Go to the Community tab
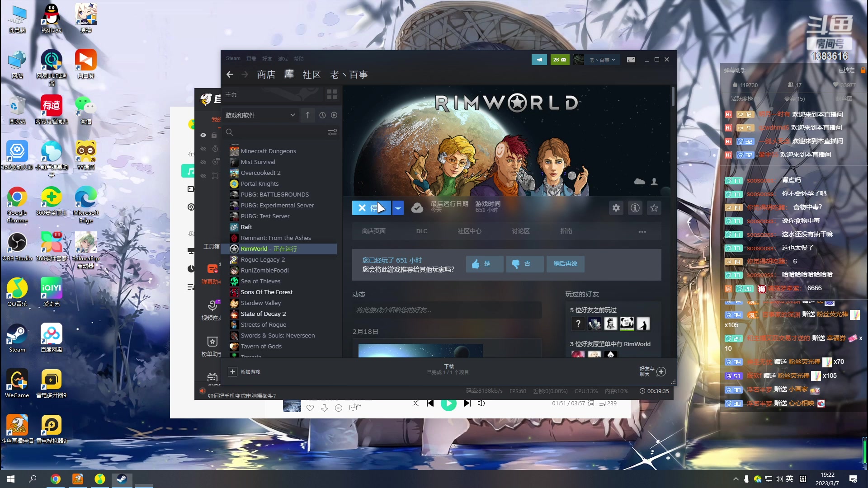Viewport: 868px width, 488px height. pyautogui.click(x=311, y=75)
